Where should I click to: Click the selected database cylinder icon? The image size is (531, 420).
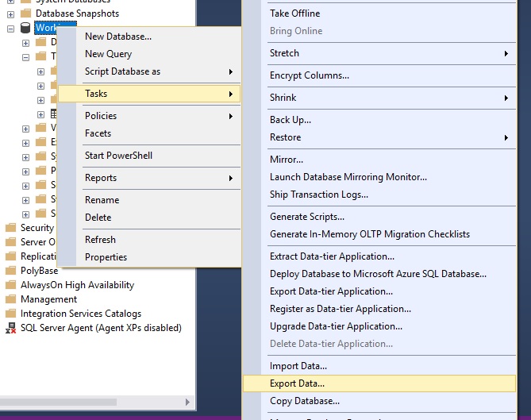[25, 28]
